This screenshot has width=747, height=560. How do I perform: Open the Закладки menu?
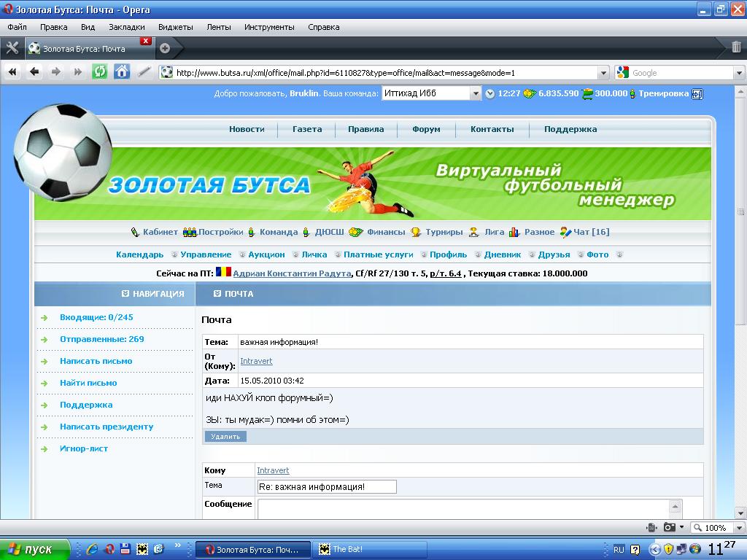click(126, 27)
